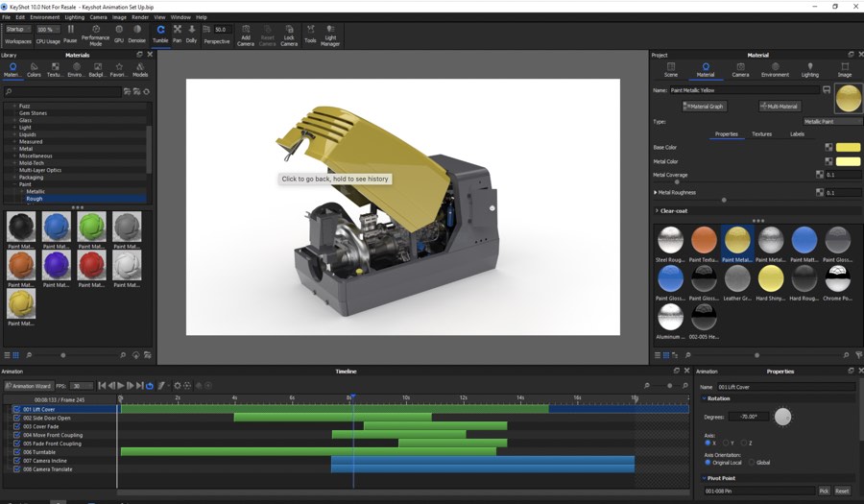Activate the Pan camera tool
Viewport: 864px width, 504px height.
point(177,30)
